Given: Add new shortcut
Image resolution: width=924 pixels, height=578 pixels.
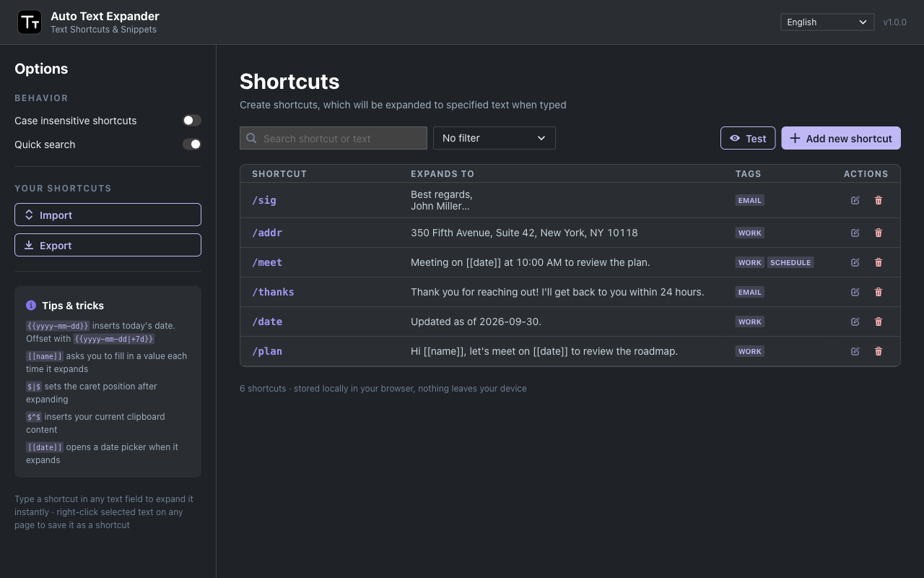Looking at the screenshot, I should pos(841,138).
